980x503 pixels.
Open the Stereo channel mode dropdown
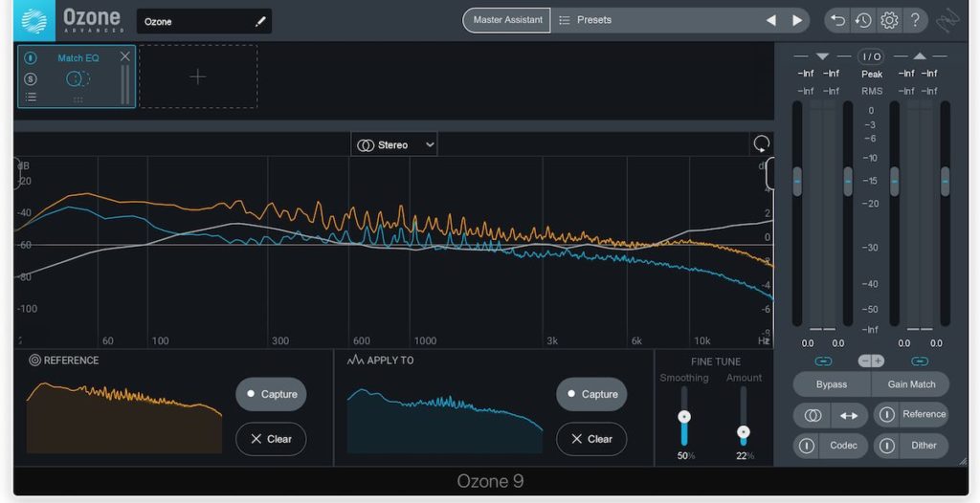point(393,145)
